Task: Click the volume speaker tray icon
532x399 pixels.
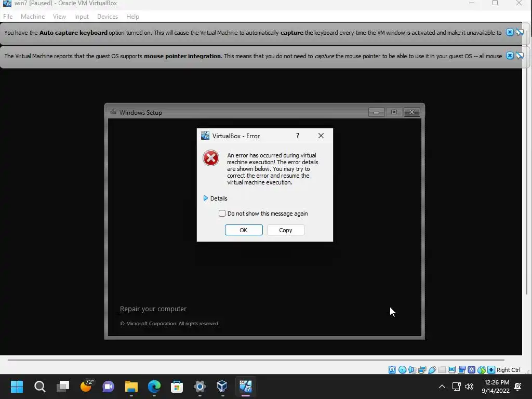Action: tap(469, 387)
